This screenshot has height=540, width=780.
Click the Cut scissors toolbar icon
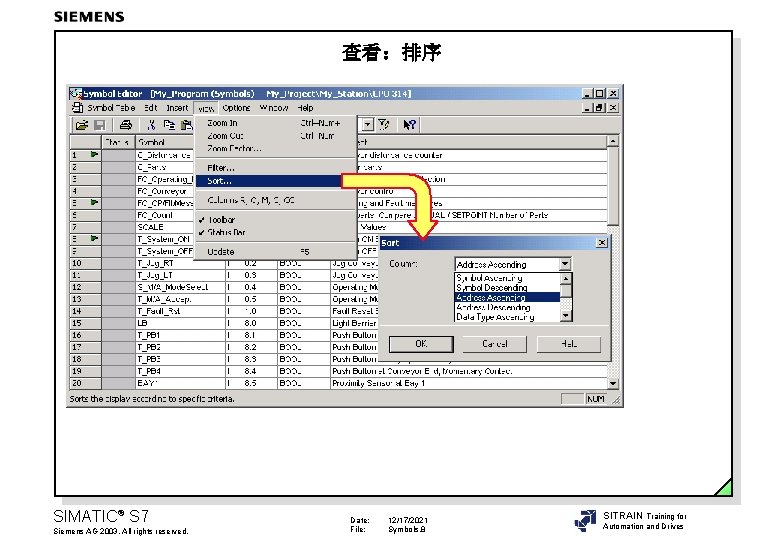(151, 125)
